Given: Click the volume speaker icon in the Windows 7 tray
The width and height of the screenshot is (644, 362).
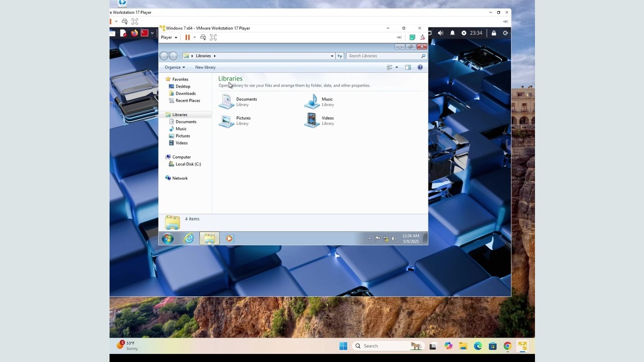Looking at the screenshot, I should (394, 238).
